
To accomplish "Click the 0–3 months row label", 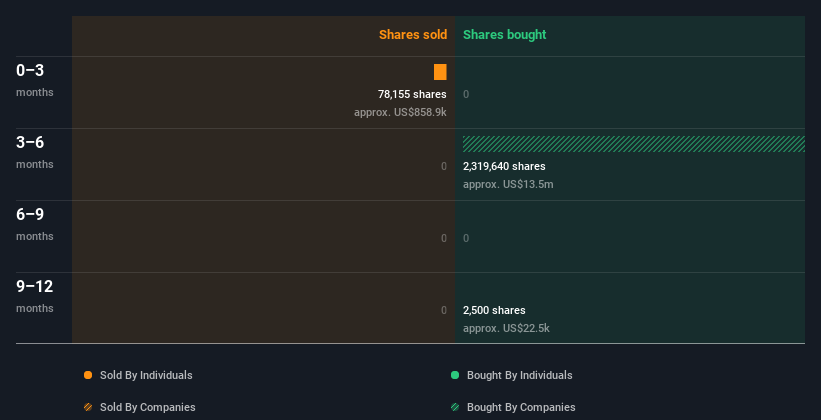I will coord(35,80).
